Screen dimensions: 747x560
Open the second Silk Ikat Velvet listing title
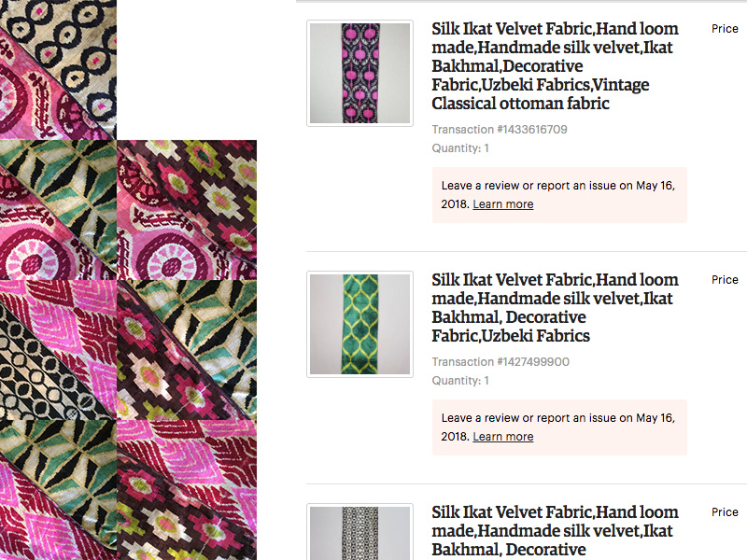(x=555, y=308)
